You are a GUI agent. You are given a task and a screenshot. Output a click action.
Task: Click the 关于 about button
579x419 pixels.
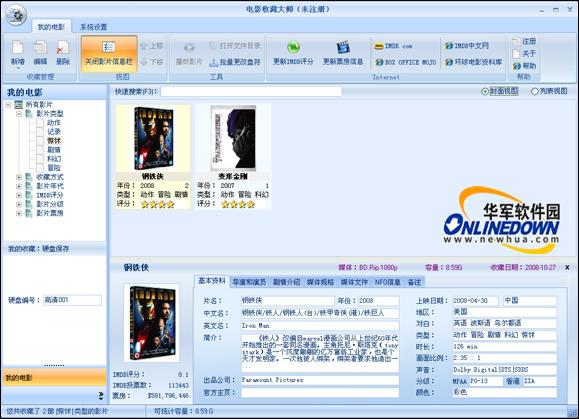click(524, 54)
